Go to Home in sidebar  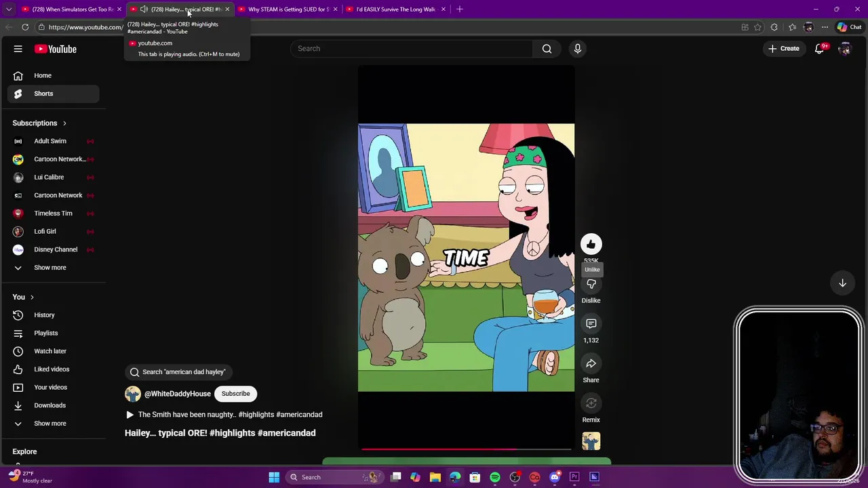(53, 76)
